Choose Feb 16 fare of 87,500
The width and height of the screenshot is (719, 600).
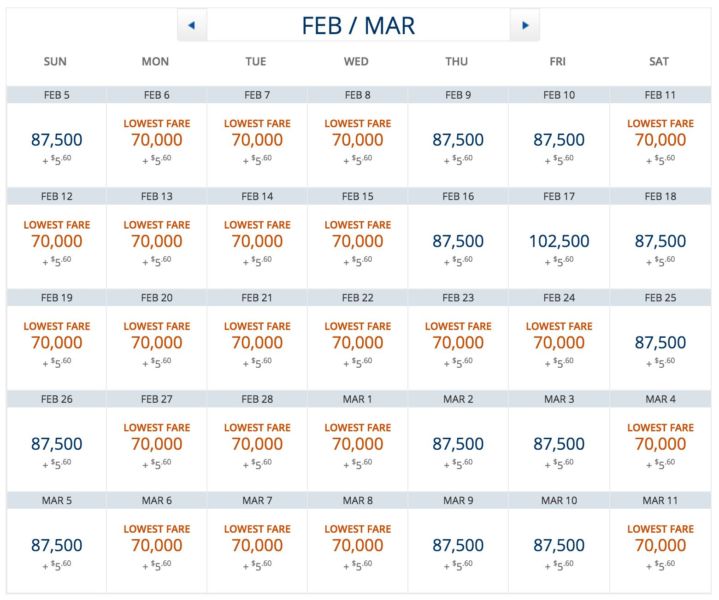(458, 242)
